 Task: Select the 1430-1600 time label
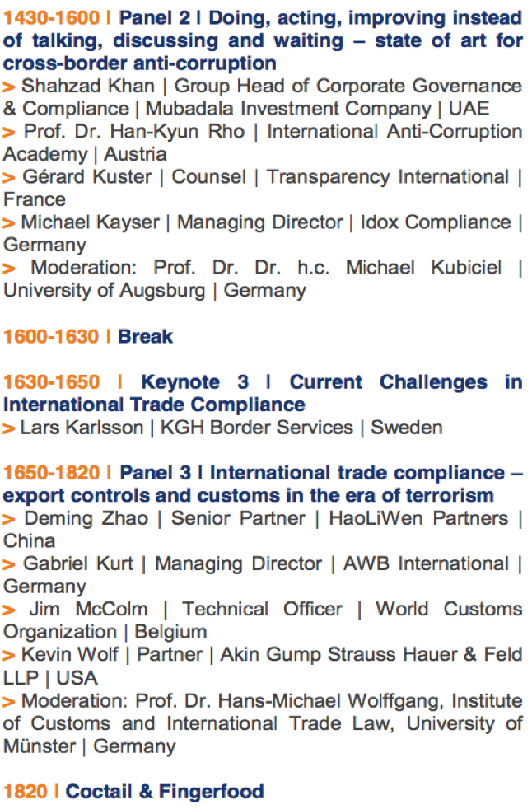[x=51, y=18]
